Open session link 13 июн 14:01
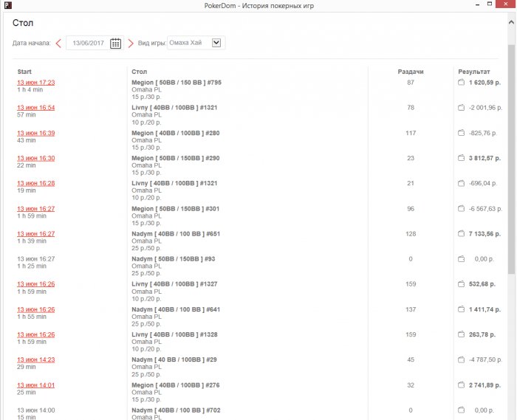Image resolution: width=517 pixels, height=420 pixels. (35, 385)
